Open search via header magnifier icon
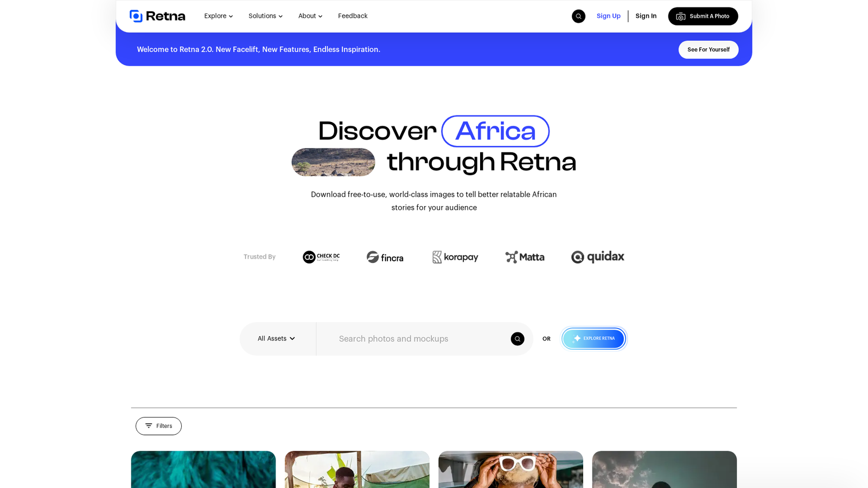The width and height of the screenshot is (868, 488). click(x=578, y=16)
